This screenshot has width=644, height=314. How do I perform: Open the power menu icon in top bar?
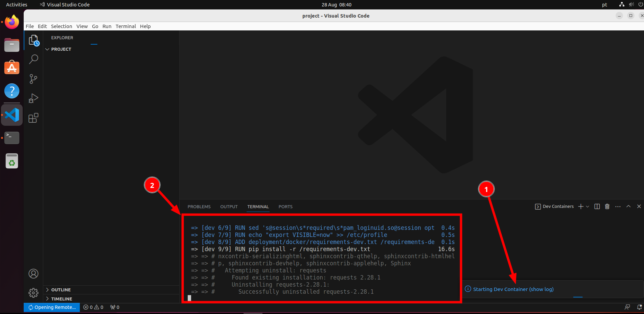coord(640,5)
